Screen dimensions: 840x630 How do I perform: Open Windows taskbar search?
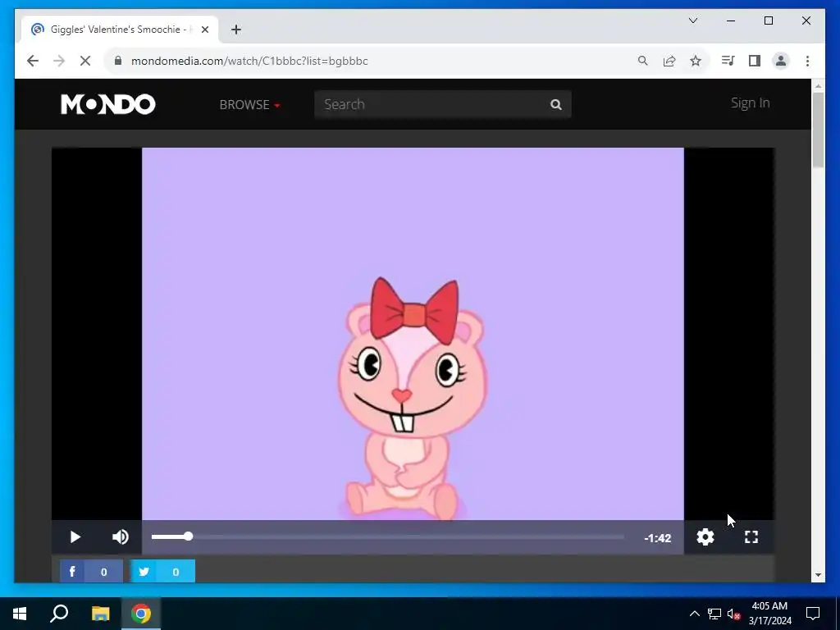59,614
